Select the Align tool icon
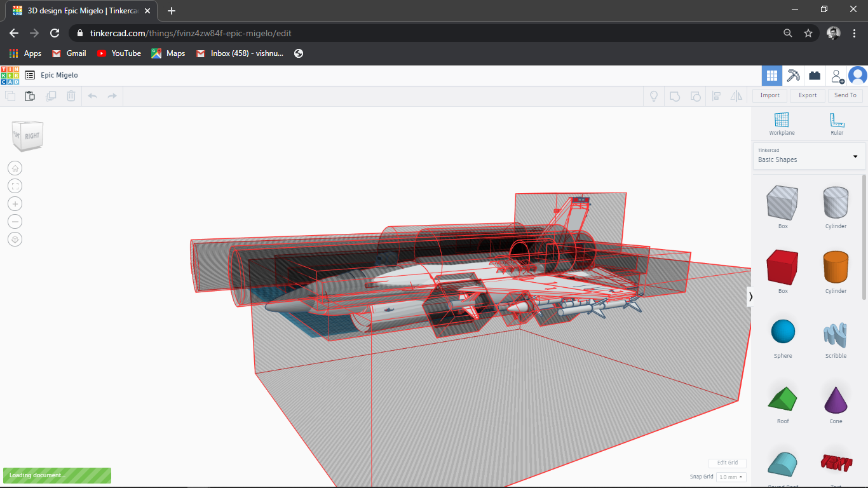 click(x=717, y=96)
